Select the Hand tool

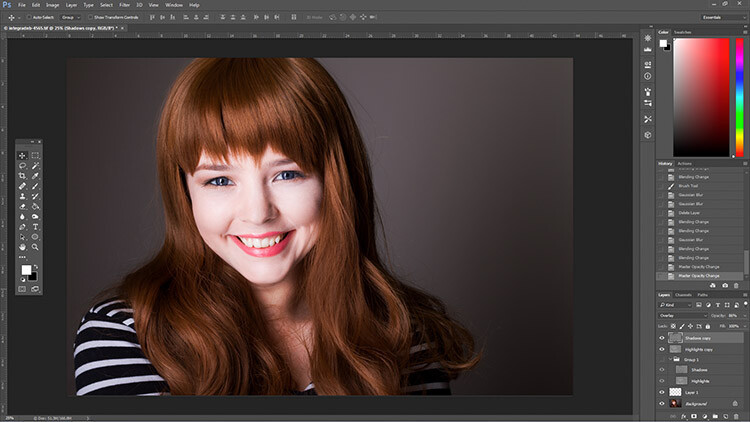pyautogui.click(x=22, y=247)
